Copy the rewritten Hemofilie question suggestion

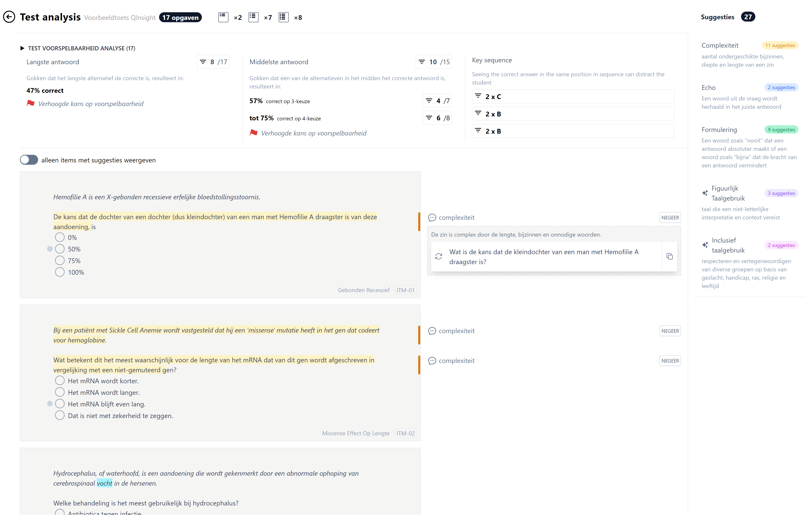pyautogui.click(x=669, y=256)
